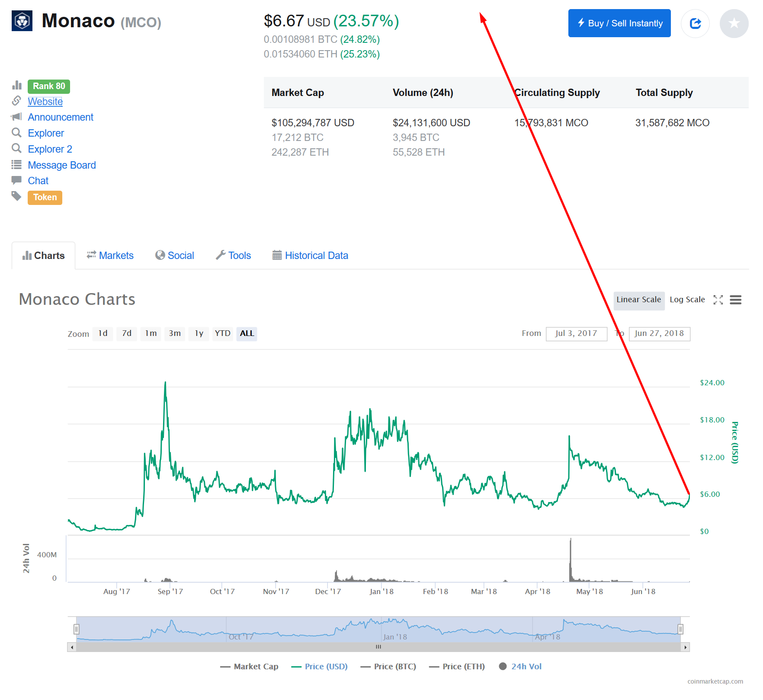The width and height of the screenshot is (763, 700).
Task: Set chart zoom to 3m
Action: [x=175, y=334]
